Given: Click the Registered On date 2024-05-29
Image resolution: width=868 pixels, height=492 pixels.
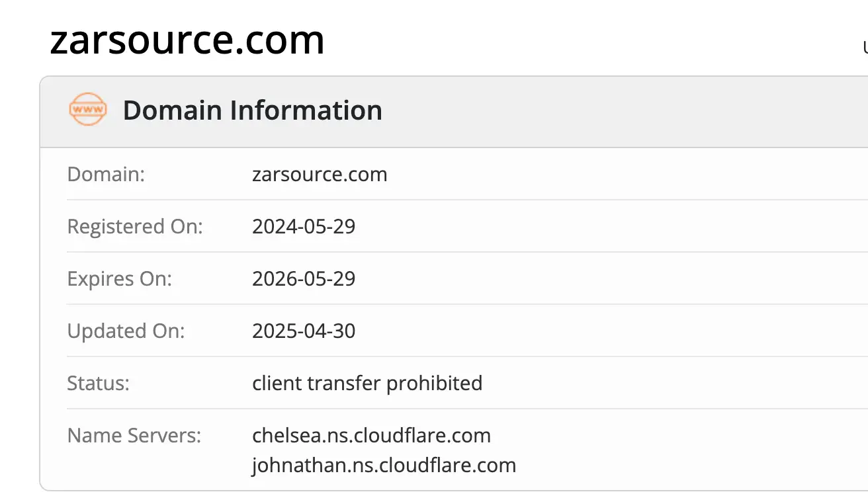Looking at the screenshot, I should click(x=304, y=226).
